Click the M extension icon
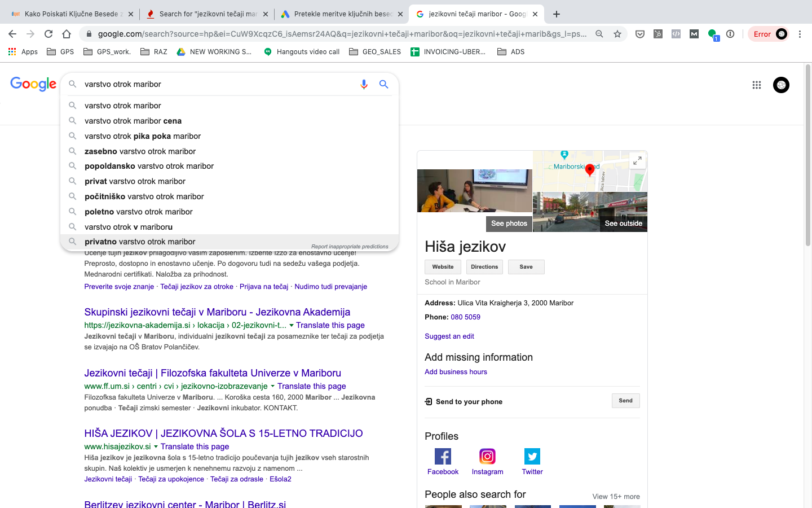Image resolution: width=812 pixels, height=508 pixels. tap(694, 34)
